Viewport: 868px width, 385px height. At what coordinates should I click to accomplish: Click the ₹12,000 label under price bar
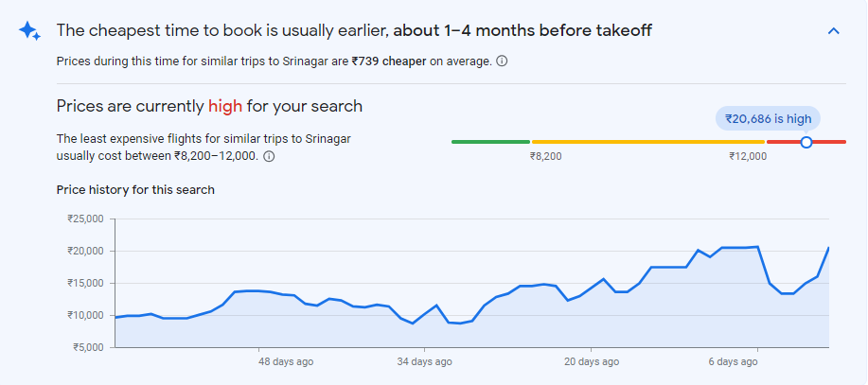748,157
